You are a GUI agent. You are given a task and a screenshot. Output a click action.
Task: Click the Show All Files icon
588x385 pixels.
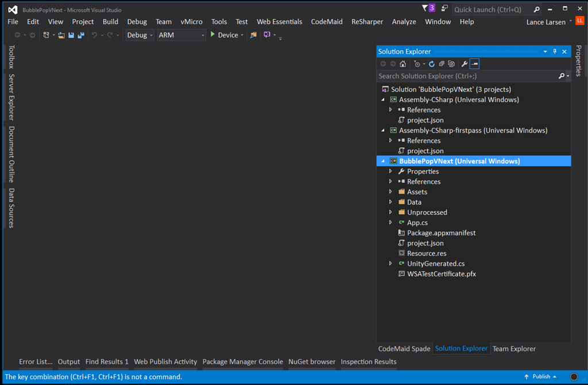coord(451,64)
